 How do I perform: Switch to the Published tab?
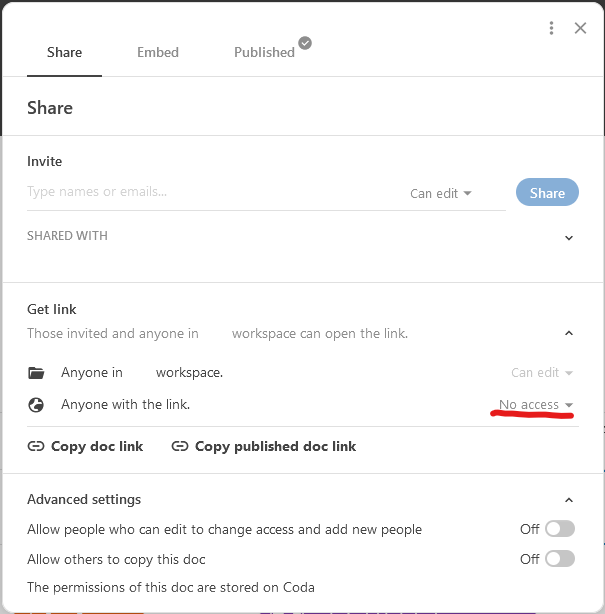(264, 52)
